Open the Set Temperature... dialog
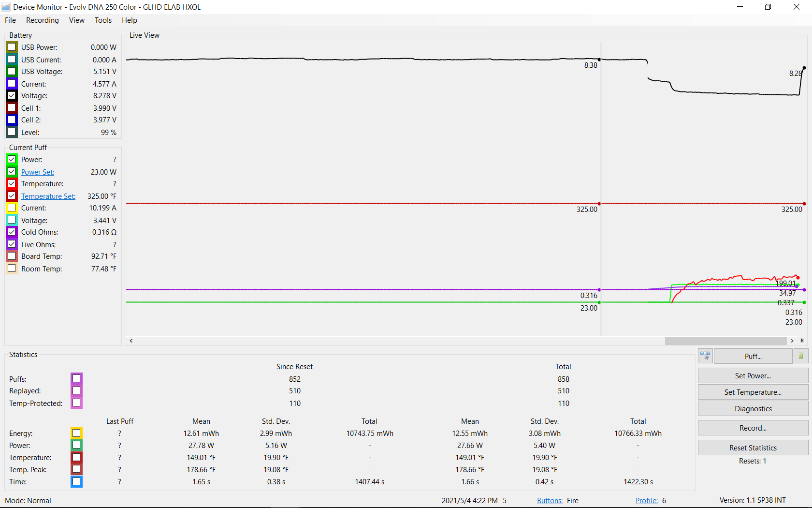This screenshot has height=508, width=812. (x=753, y=392)
